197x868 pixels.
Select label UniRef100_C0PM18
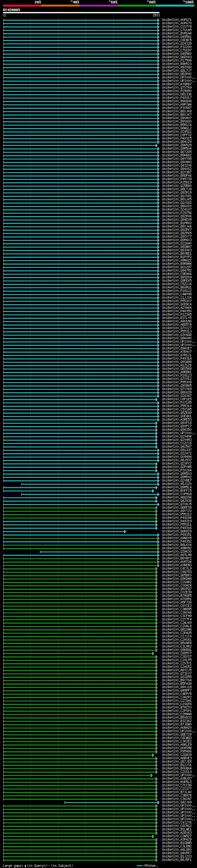pos(177,494)
